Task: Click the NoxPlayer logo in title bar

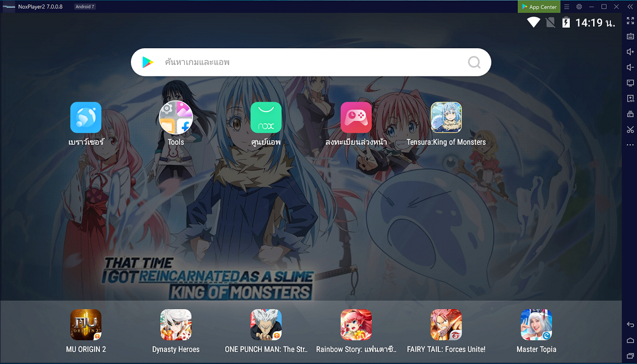Action: [8, 7]
